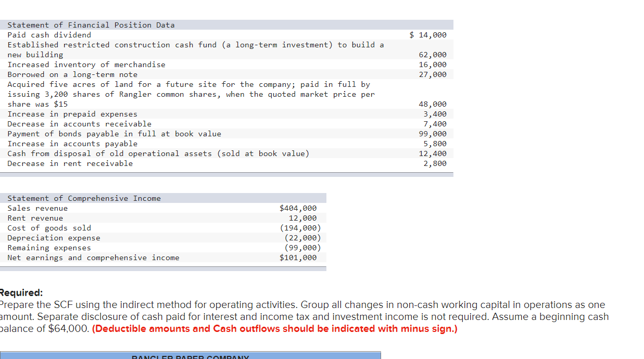Viewport: 644px width, 359px height.
Task: Click Increase in accounts payable row
Action: pyautogui.click(x=75, y=144)
